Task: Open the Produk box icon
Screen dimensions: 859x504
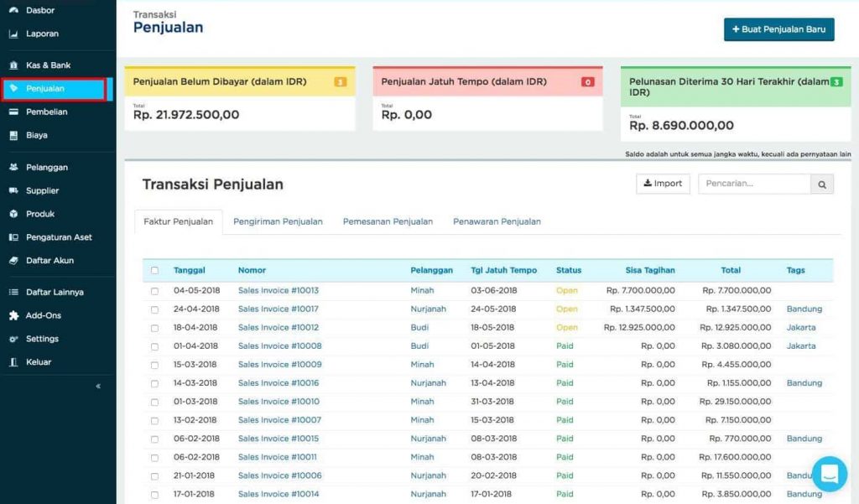Action: pos(13,214)
